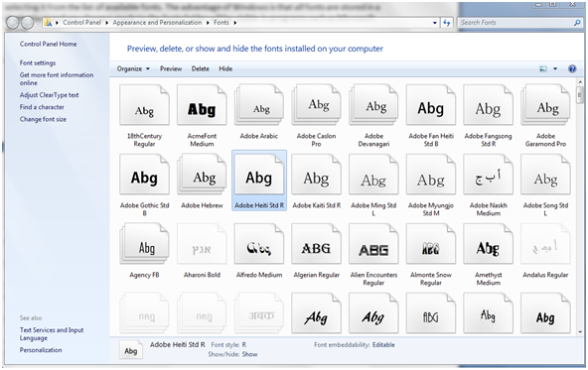This screenshot has height=370, width=588.
Task: Select the Adobe Myungjo Std M font
Action: click(x=431, y=175)
